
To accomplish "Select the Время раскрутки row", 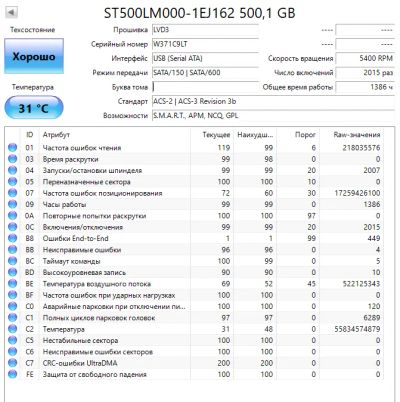I will click(x=195, y=159).
